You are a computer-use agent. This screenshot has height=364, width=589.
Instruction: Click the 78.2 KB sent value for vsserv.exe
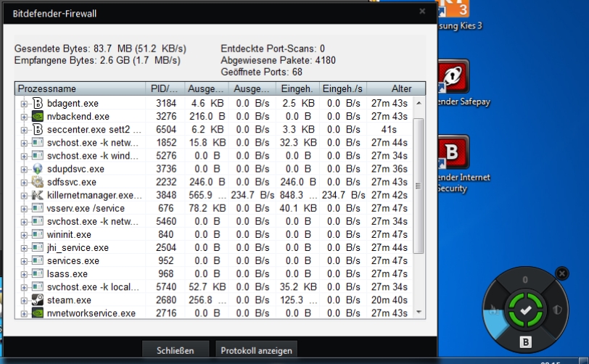[x=207, y=208]
